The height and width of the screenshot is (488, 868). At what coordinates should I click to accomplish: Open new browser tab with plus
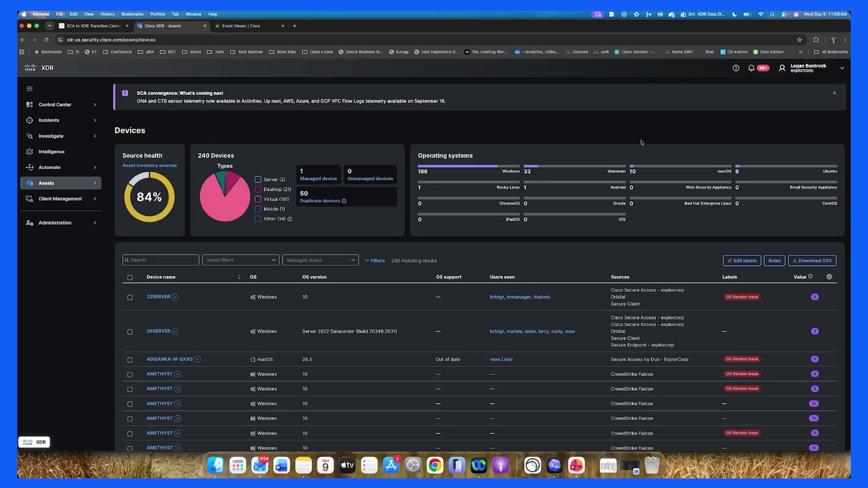[x=295, y=26]
